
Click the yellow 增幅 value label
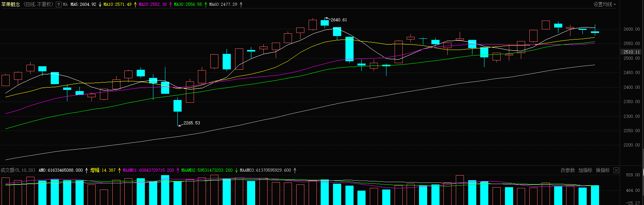tap(103, 171)
